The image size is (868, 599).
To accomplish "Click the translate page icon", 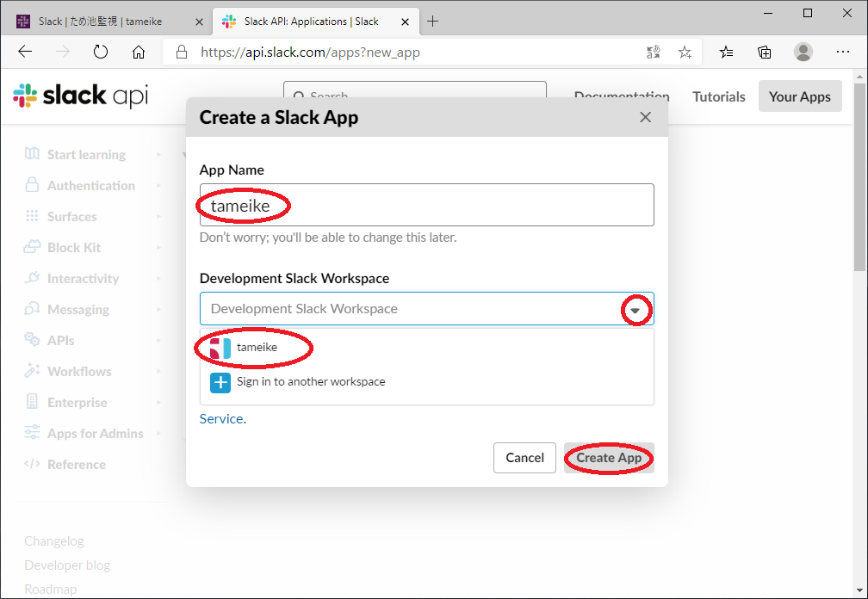I will point(654,52).
